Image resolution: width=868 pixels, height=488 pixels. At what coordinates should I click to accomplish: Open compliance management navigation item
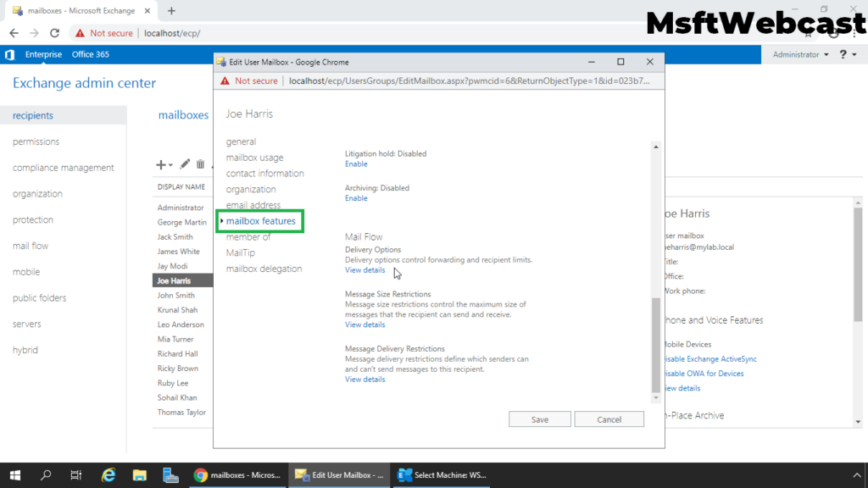coord(63,168)
